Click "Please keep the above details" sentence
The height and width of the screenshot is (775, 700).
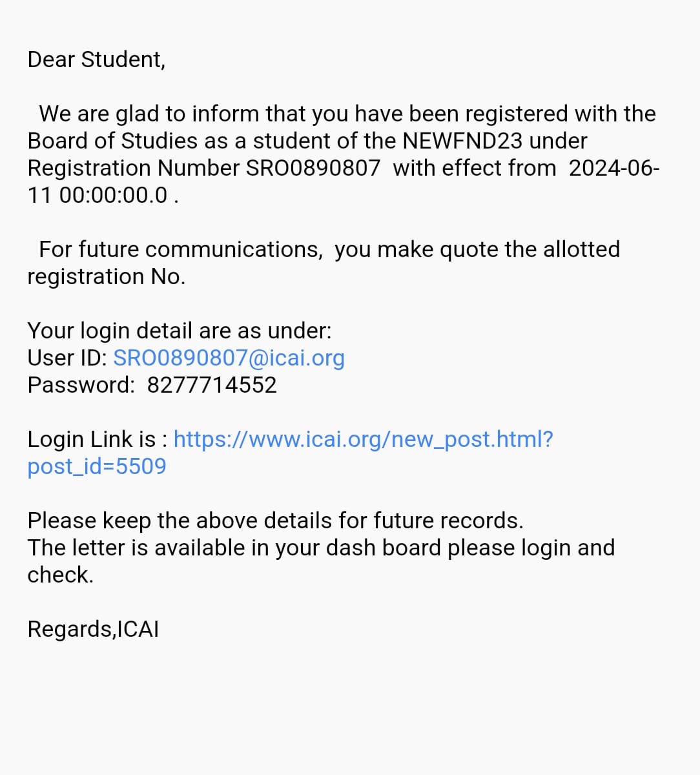click(x=275, y=521)
